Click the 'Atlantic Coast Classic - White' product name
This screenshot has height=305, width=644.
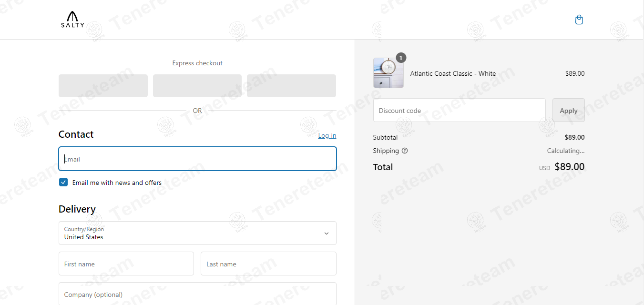(x=453, y=73)
